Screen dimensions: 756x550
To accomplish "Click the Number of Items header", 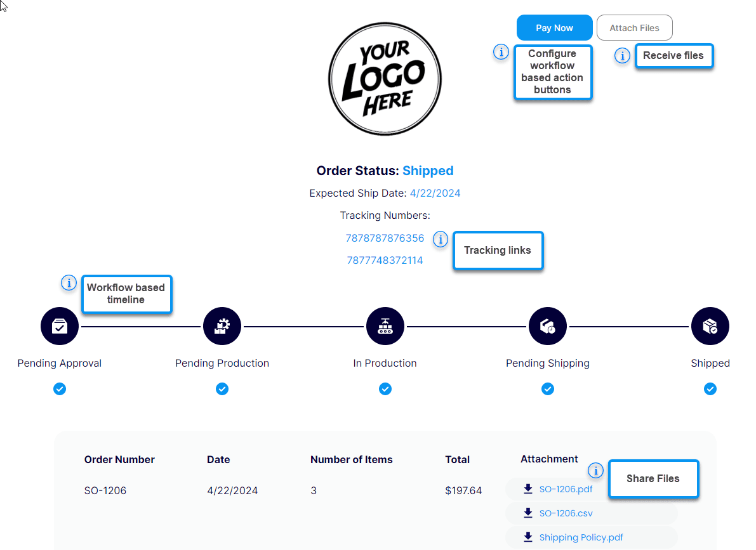I will coord(352,460).
